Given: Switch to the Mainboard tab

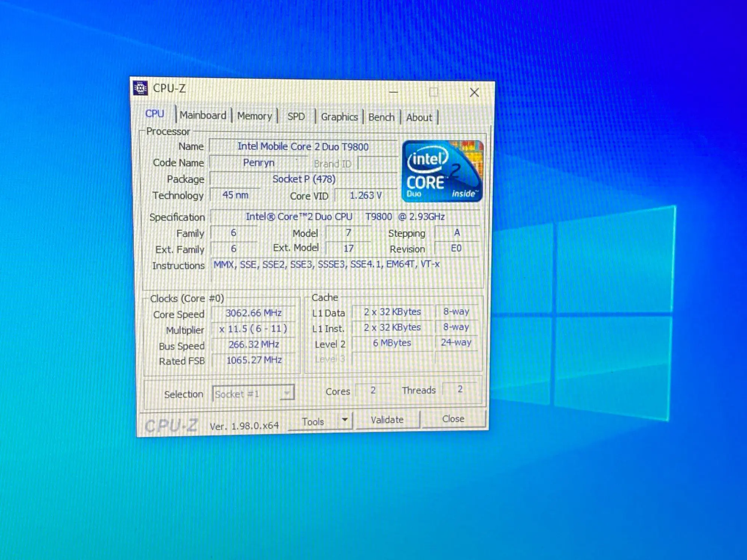Looking at the screenshot, I should click(203, 115).
